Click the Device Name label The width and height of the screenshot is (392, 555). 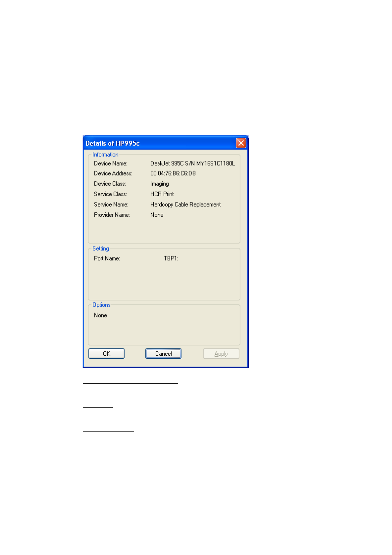[x=111, y=163]
